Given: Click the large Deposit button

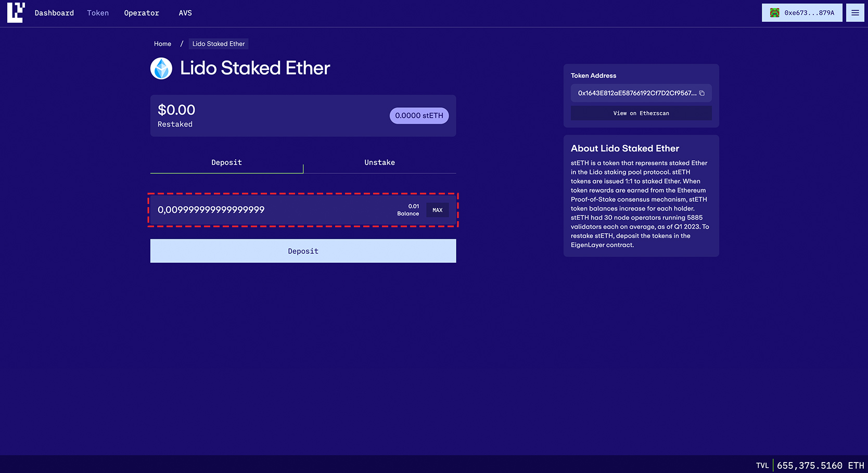Looking at the screenshot, I should 303,251.
